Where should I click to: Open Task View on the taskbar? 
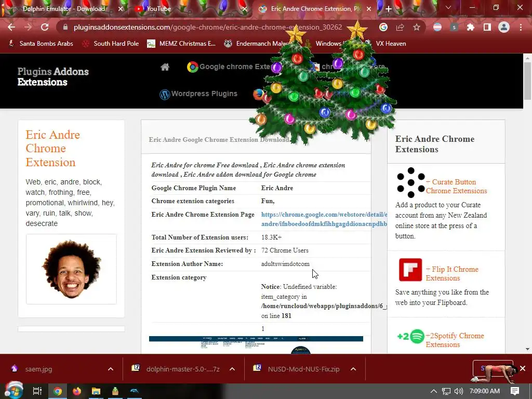[37, 391]
